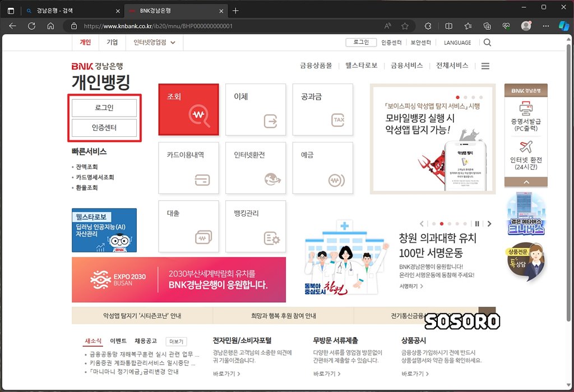
Task: Go to previous news slide arrow
Action: click(x=422, y=223)
